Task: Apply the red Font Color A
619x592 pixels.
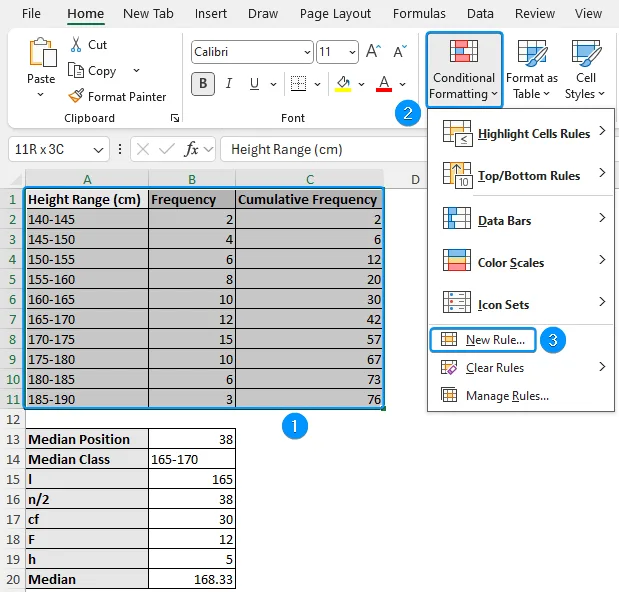Action: pyautogui.click(x=384, y=84)
